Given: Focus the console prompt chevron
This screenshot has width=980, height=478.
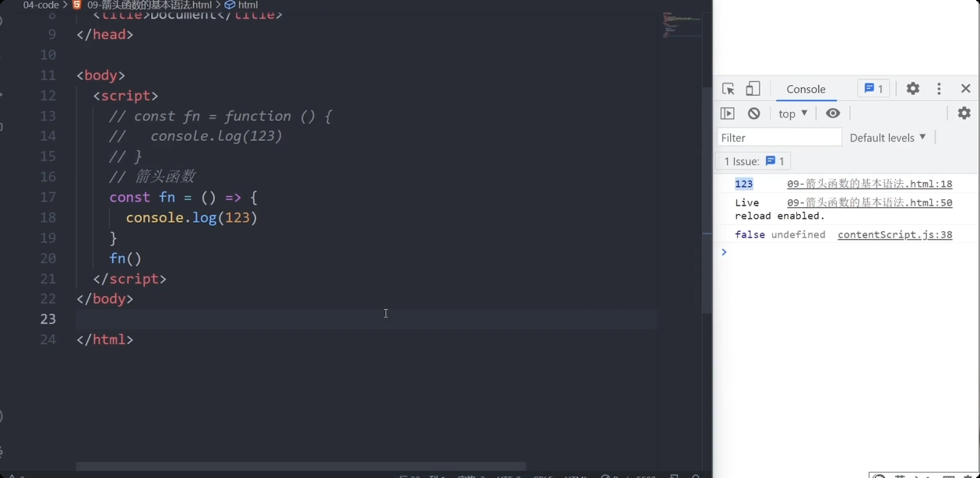Looking at the screenshot, I should coord(724,252).
